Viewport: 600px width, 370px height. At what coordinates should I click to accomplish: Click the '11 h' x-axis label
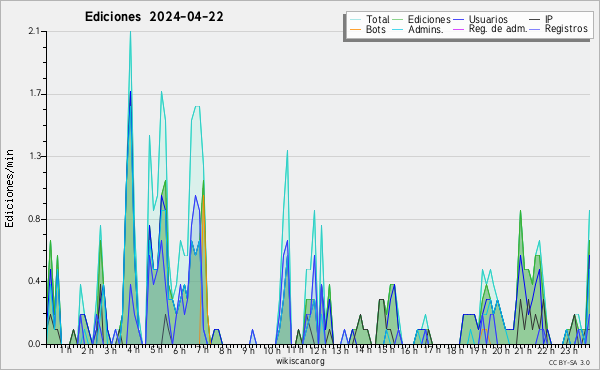point(295,350)
